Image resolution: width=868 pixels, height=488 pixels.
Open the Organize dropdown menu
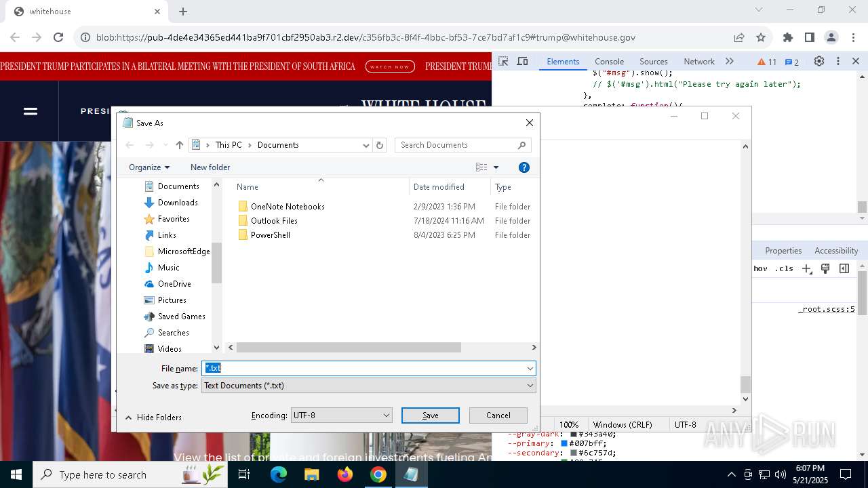pos(149,167)
